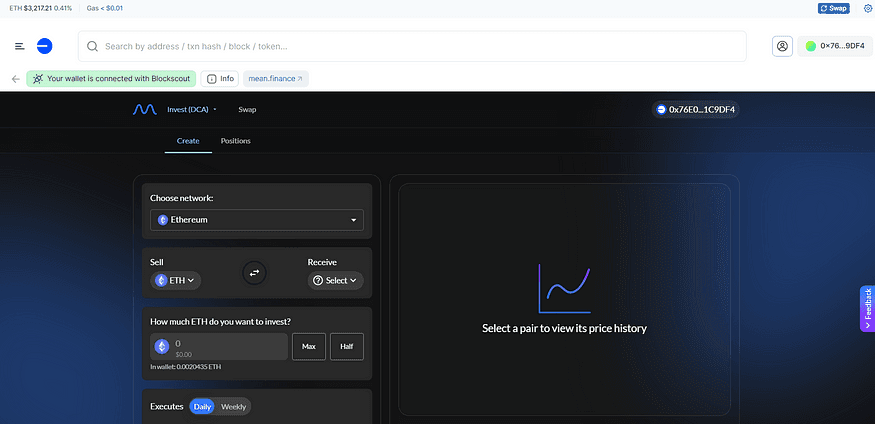Open the user profile icon
Screen dimensions: 875x424
[x=782, y=46]
